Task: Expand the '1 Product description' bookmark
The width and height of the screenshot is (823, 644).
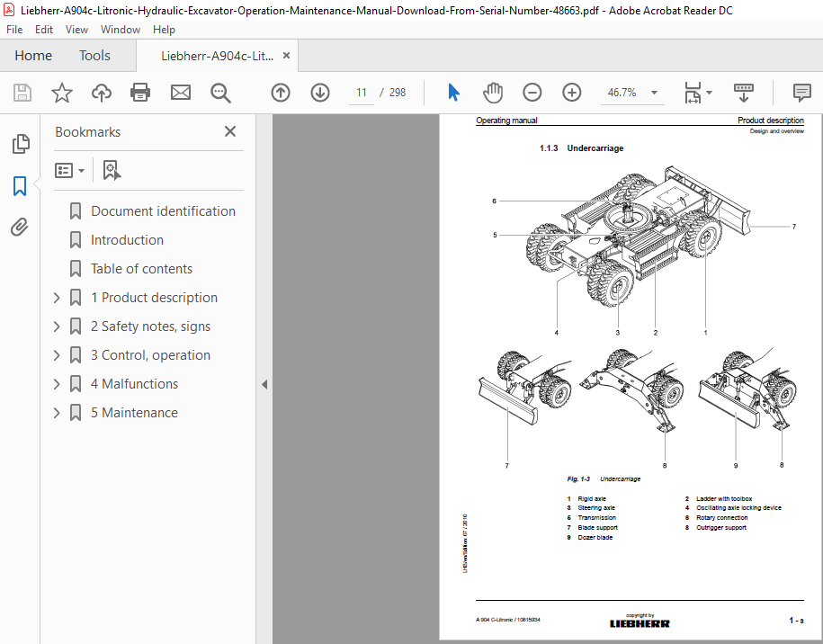Action: tap(57, 298)
